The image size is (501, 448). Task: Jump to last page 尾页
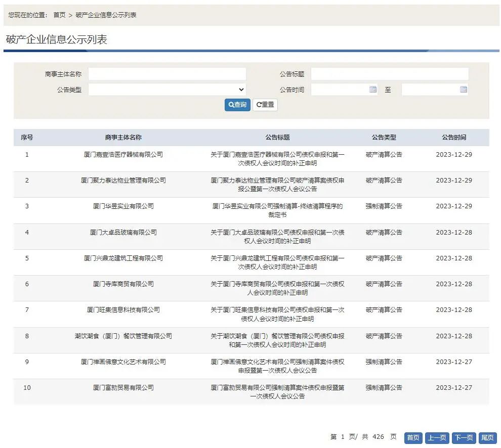(x=487, y=437)
